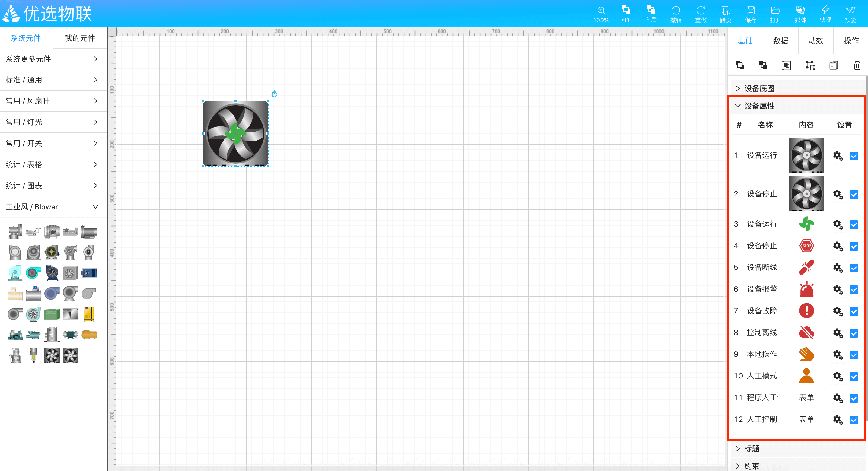Viewport: 868px width, 471px height.
Task: Click the delete trash icon in properties panel
Action: (857, 65)
